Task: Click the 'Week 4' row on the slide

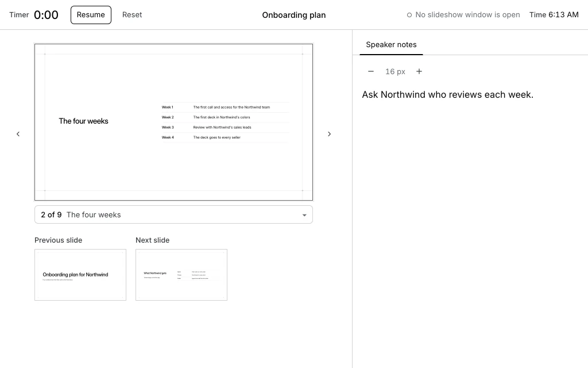Action: (225, 137)
